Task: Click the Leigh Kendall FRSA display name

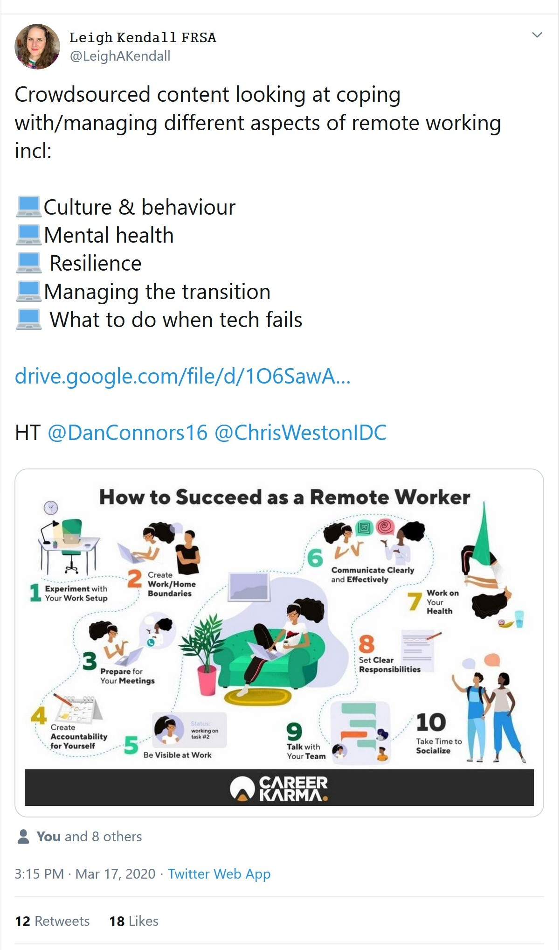Action: click(x=143, y=37)
